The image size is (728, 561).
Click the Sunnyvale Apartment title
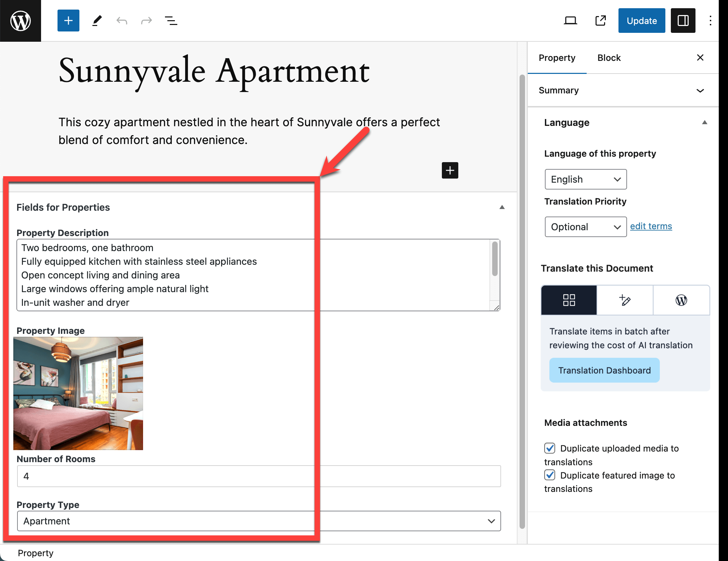click(x=214, y=71)
